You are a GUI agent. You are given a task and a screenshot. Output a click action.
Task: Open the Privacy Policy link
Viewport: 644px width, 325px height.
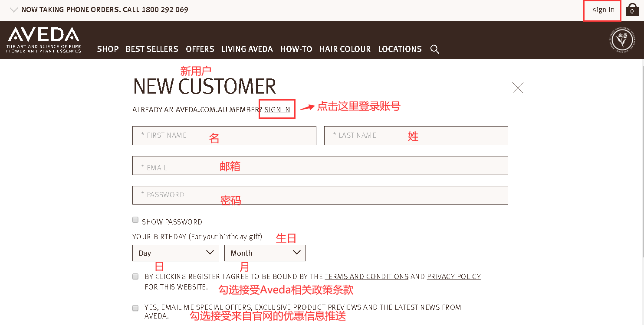tap(453, 276)
